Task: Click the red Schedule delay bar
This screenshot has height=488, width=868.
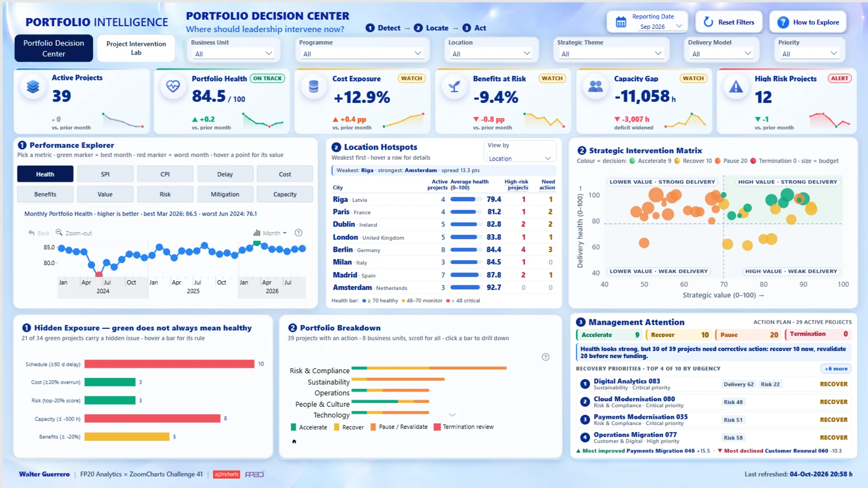Action: coord(170,364)
